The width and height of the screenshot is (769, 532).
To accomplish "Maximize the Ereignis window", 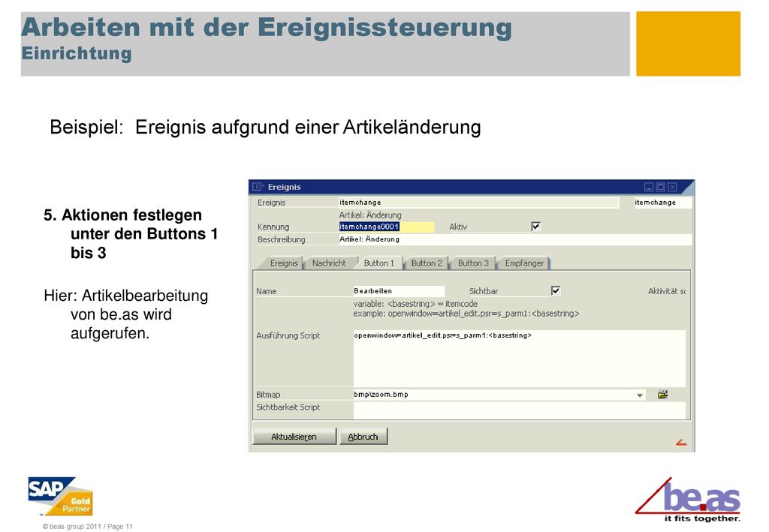I will point(661,187).
